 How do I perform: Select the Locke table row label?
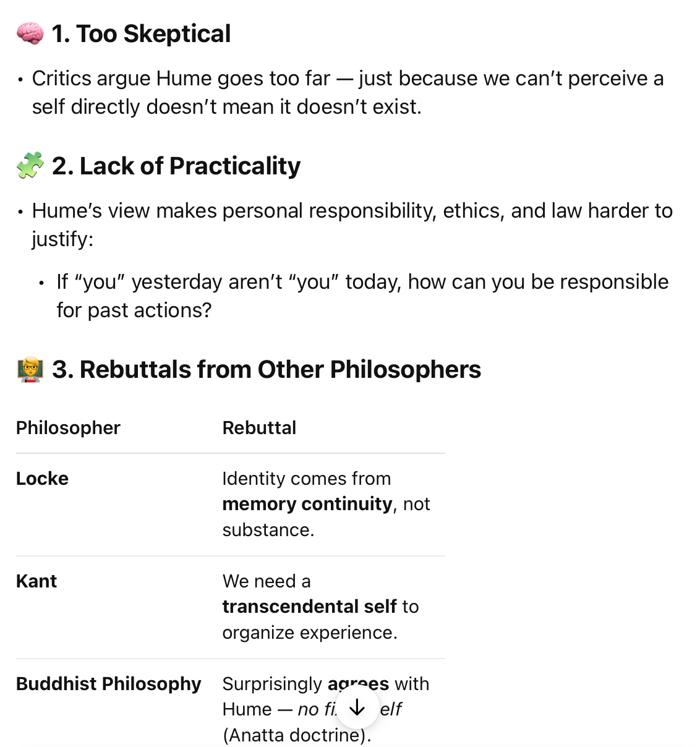click(42, 479)
